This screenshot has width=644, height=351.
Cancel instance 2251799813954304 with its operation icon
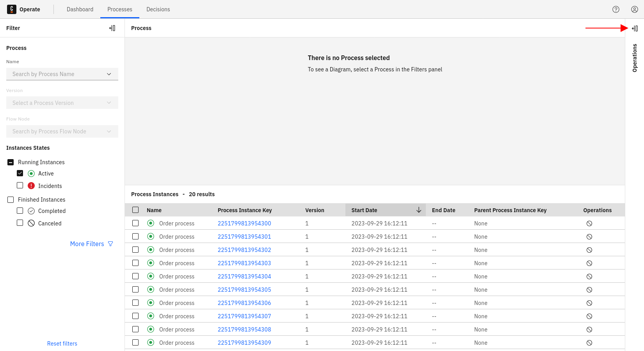point(589,277)
